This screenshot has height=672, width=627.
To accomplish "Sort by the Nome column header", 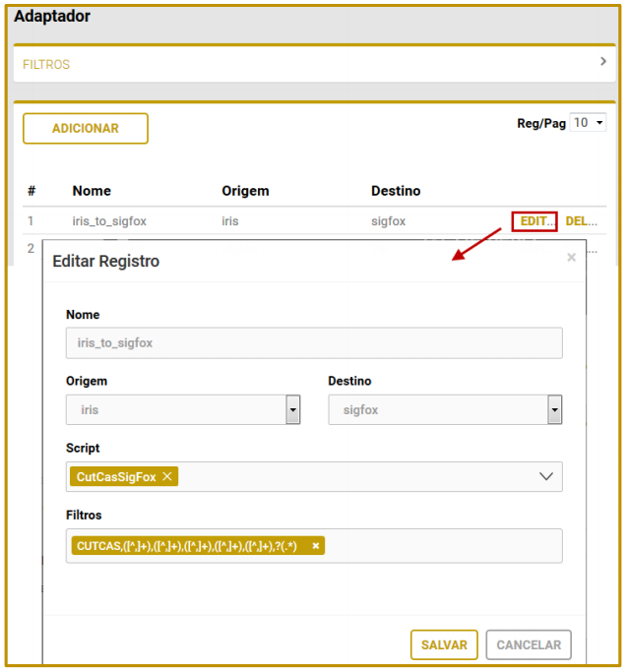I will pyautogui.click(x=92, y=191).
